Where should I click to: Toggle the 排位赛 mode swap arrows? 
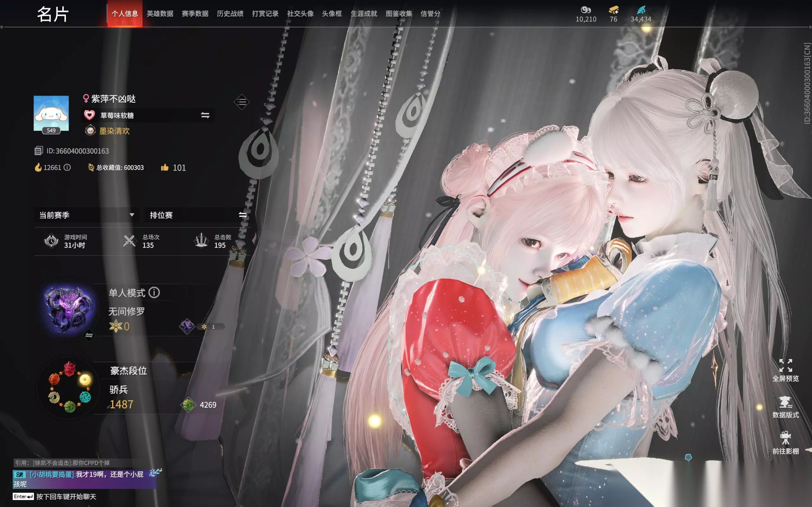243,215
